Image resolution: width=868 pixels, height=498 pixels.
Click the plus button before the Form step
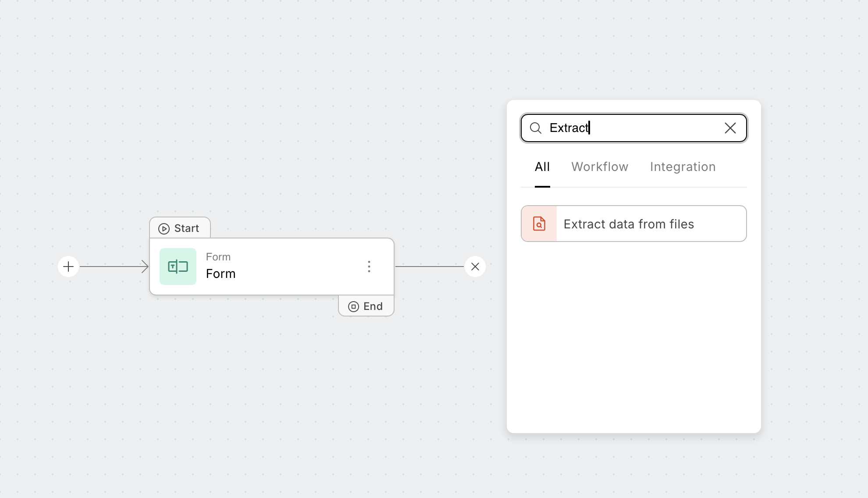pos(68,267)
